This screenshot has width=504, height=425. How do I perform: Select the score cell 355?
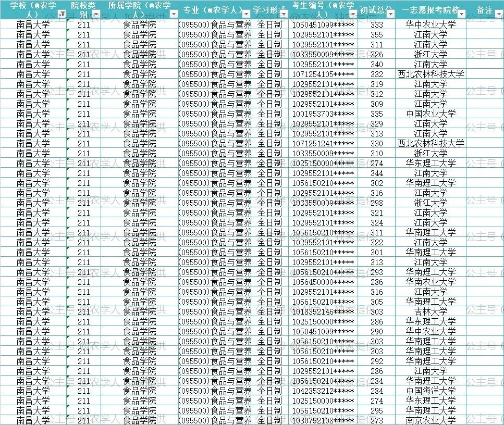pyautogui.click(x=376, y=35)
